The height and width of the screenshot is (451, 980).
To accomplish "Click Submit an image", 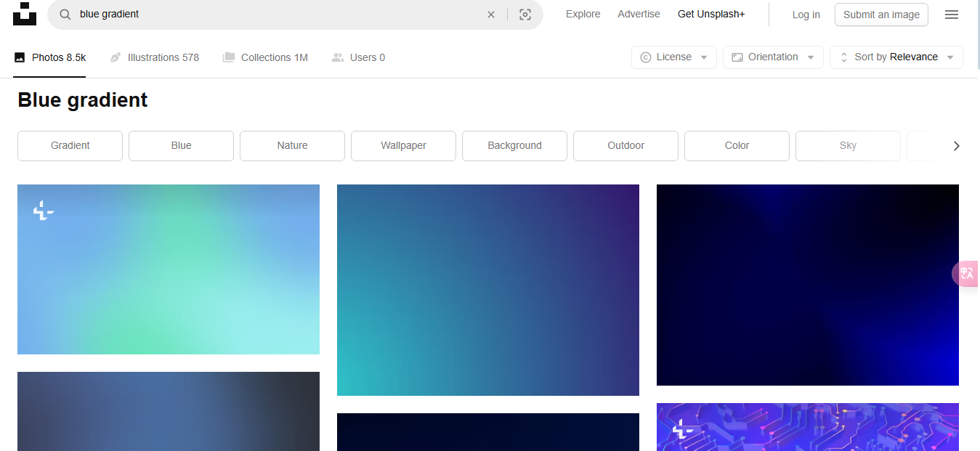I will coord(881,14).
